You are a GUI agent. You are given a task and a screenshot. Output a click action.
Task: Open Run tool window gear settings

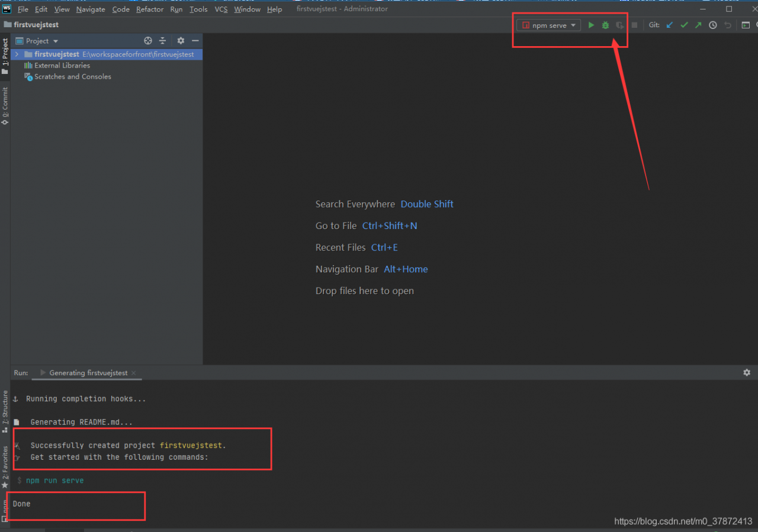[747, 373]
